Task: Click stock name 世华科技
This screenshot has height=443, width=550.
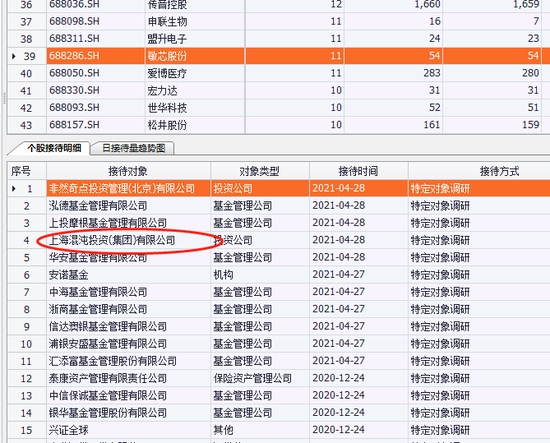Action: click(167, 107)
